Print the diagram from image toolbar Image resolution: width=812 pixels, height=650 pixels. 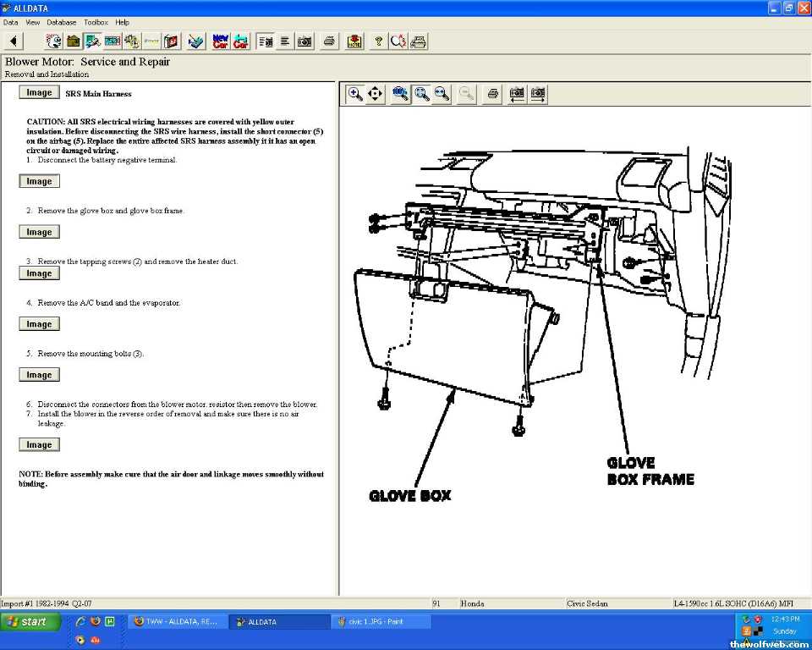point(492,94)
